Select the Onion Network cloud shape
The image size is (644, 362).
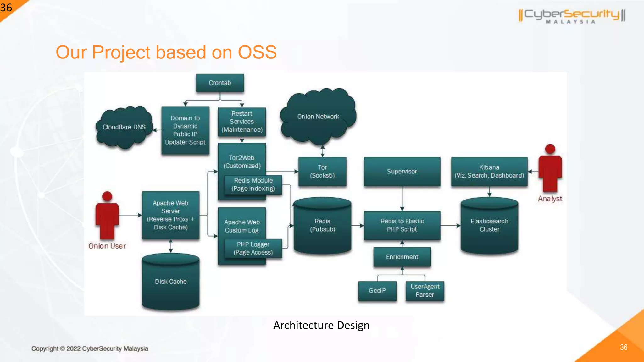click(318, 117)
